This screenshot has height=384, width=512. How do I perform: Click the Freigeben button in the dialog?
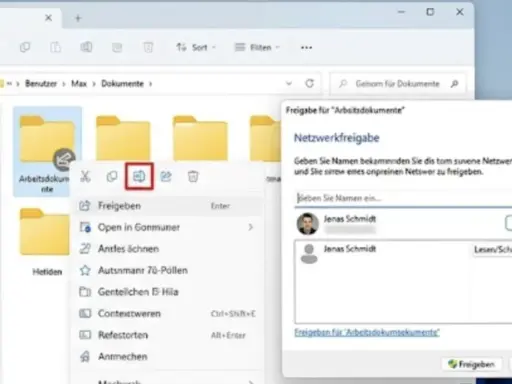click(471, 364)
